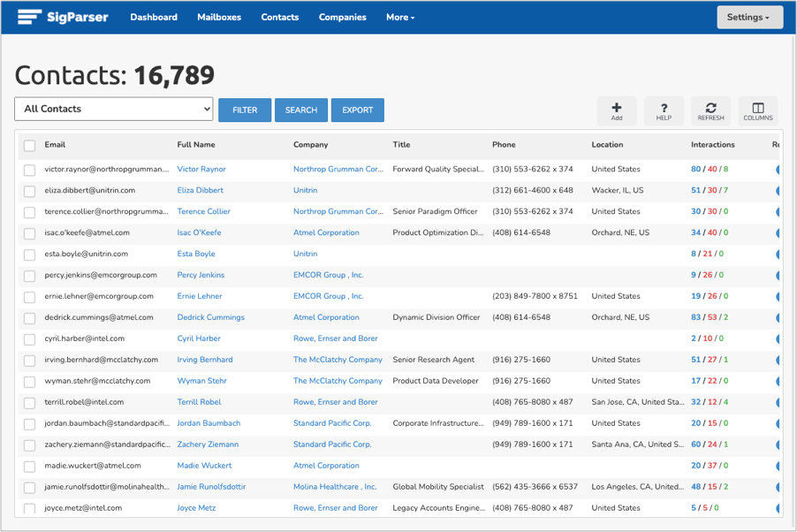The height and width of the screenshot is (532, 797).
Task: Open the Companies page
Action: pos(343,17)
